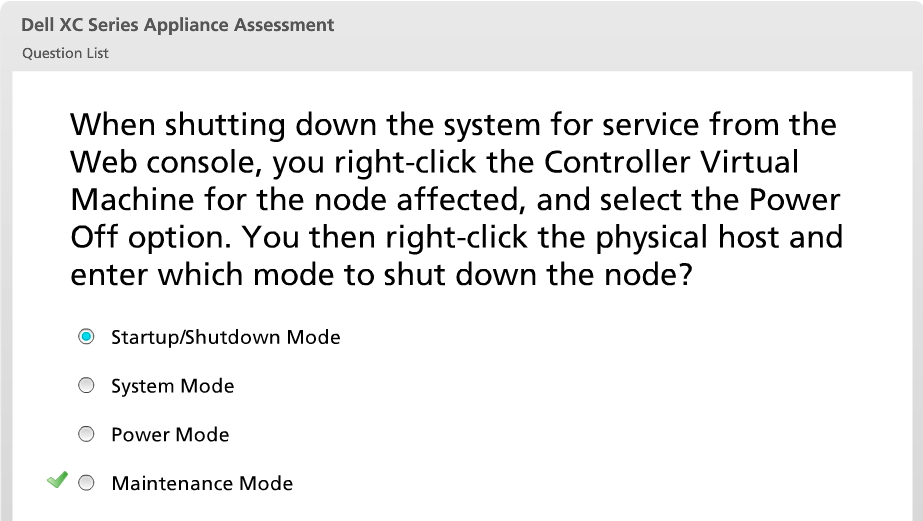Viewport: 923px width, 521px height.
Task: Click the question line starting "enter which mode"
Action: (381, 274)
